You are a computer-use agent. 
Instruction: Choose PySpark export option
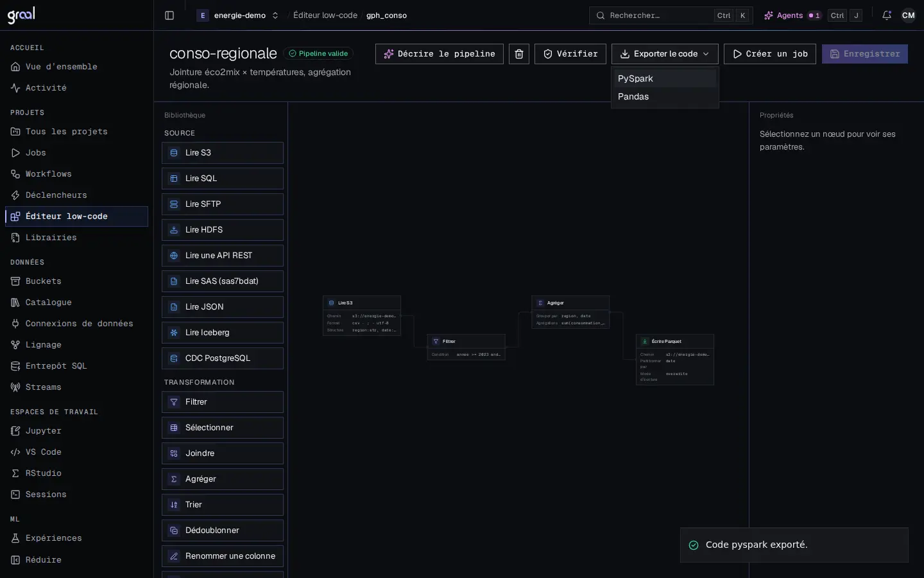click(x=665, y=78)
